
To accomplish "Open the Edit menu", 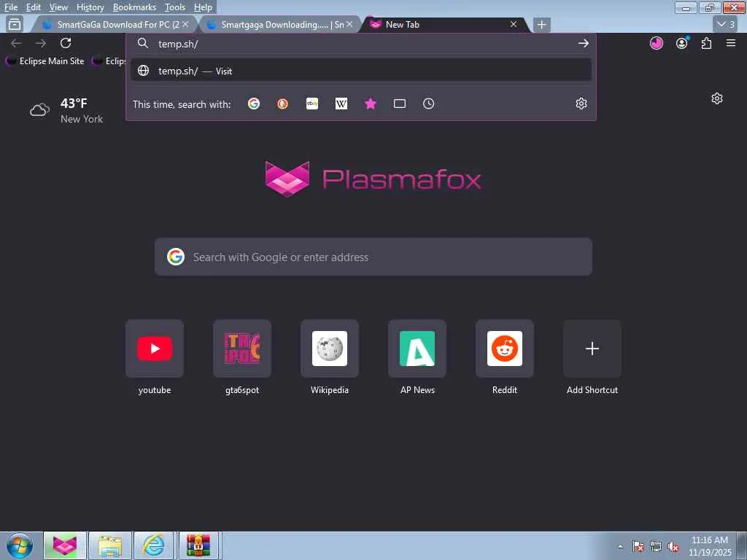I will coord(34,7).
